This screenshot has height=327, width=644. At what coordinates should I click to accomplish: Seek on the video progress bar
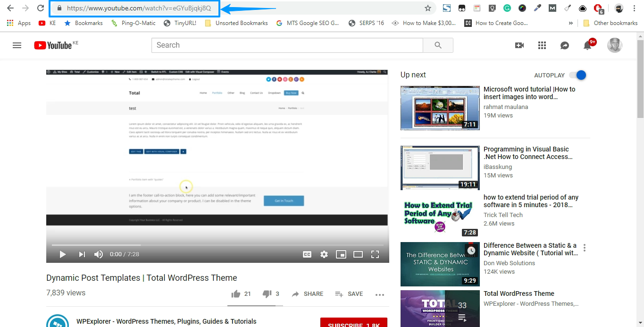pyautogui.click(x=217, y=245)
